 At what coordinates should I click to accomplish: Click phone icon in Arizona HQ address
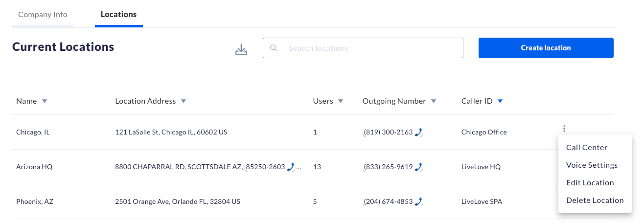pyautogui.click(x=291, y=167)
